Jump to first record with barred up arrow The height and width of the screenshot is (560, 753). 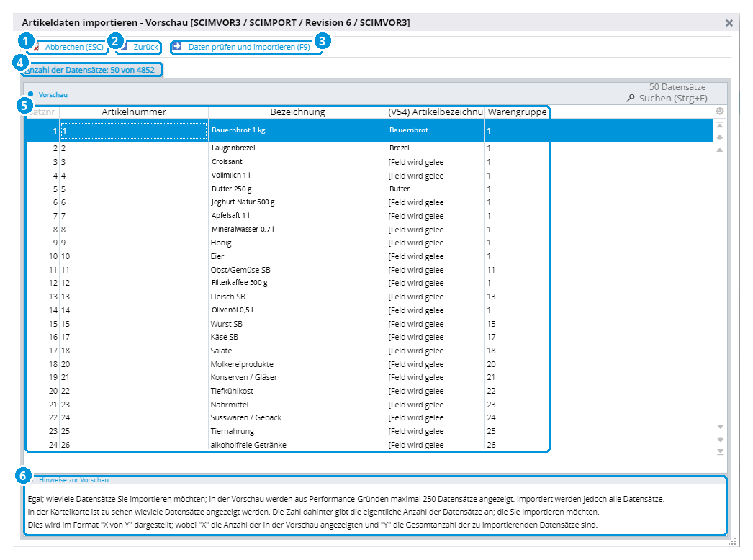tap(719, 125)
